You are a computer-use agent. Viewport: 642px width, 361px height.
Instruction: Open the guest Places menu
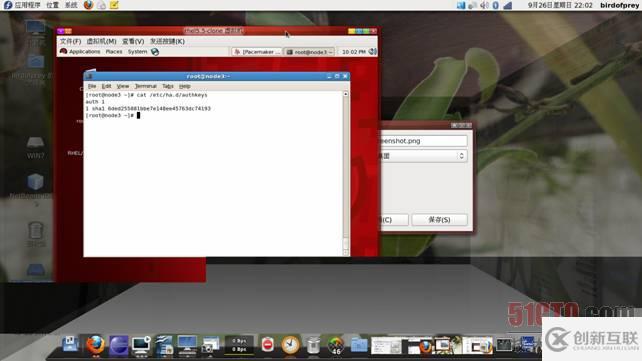tap(114, 52)
